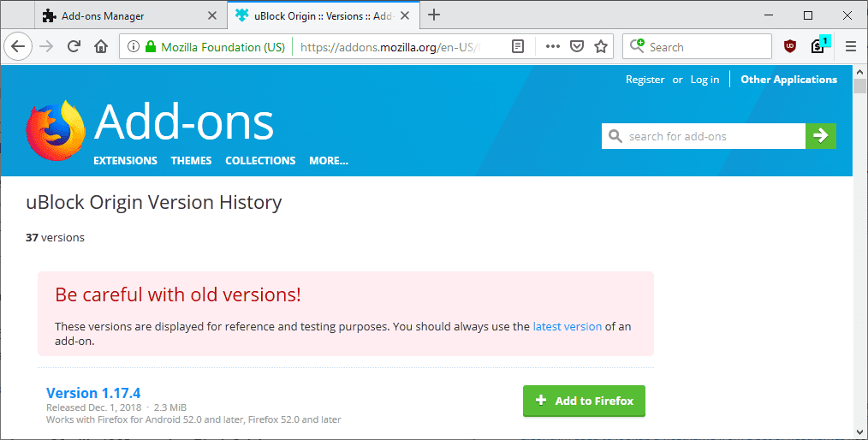
Task: Click the magnifier icon in add-ons search
Action: (x=615, y=135)
